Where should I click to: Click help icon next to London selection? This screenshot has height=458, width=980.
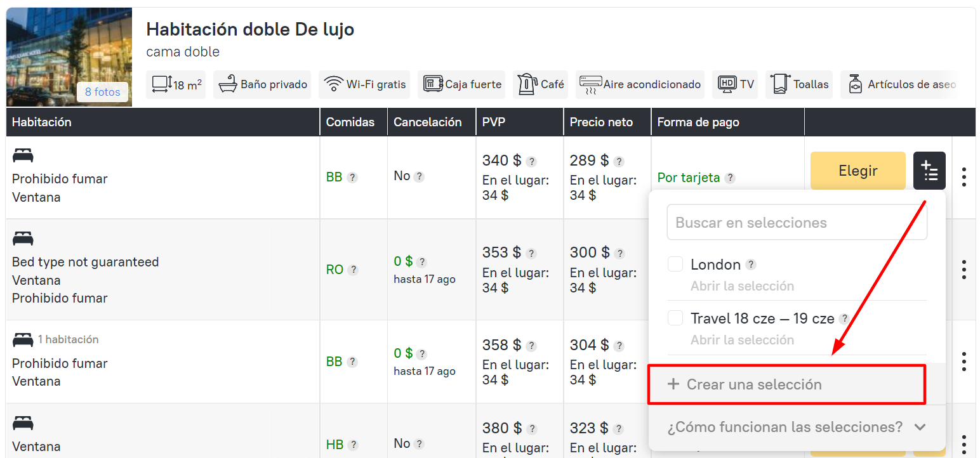pyautogui.click(x=751, y=265)
